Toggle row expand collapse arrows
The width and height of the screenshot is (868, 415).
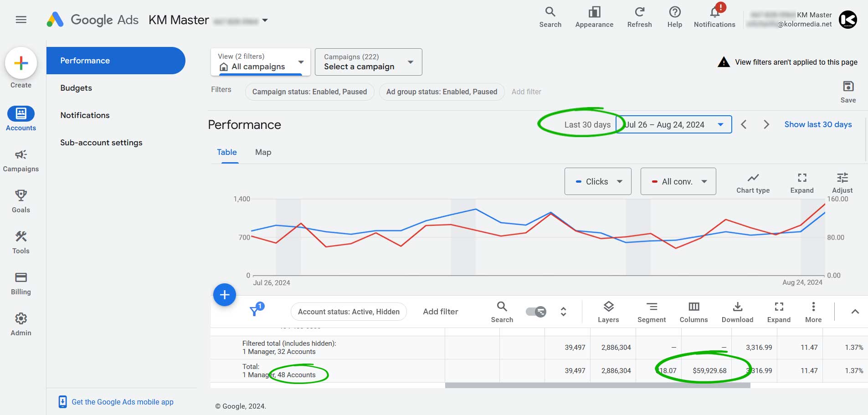563,312
